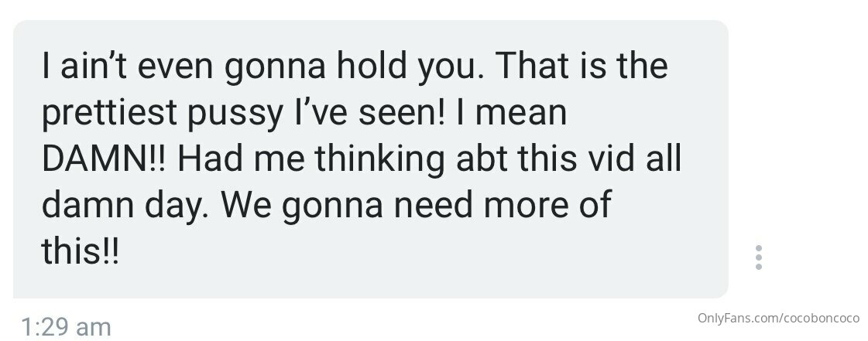
Task: Click the 1:29 am timestamp
Action: tap(66, 326)
